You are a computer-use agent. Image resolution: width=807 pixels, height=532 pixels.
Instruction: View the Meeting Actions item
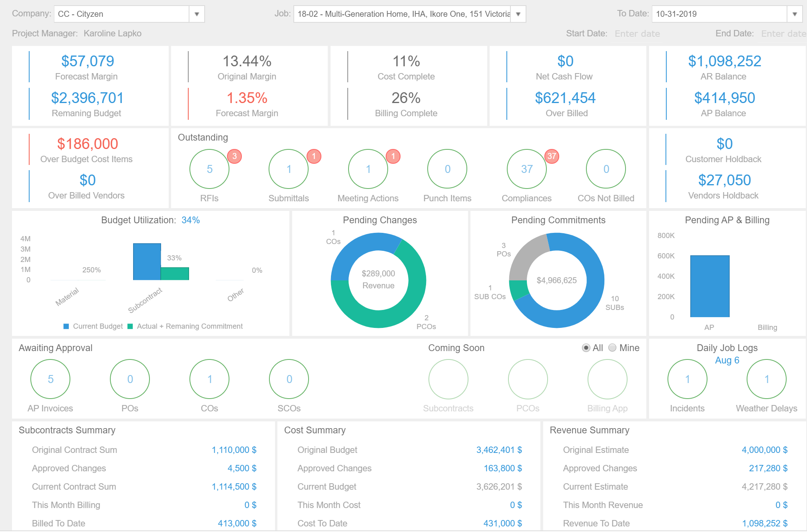click(x=367, y=169)
